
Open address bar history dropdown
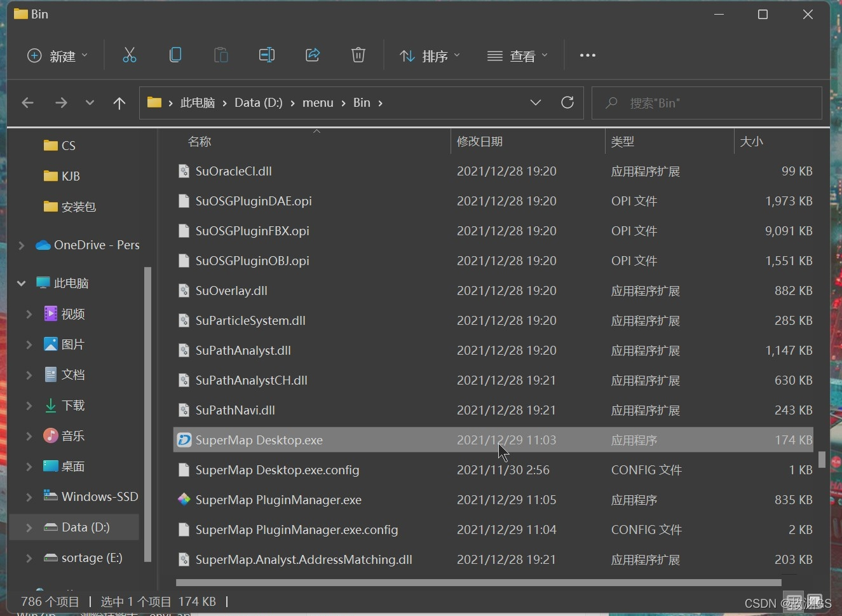coord(536,102)
